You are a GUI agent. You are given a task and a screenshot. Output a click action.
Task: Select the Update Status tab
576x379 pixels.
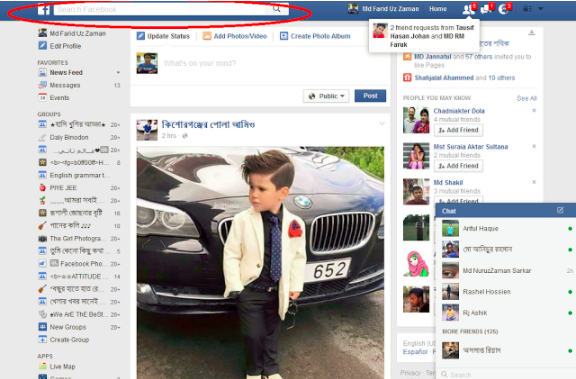(x=163, y=36)
